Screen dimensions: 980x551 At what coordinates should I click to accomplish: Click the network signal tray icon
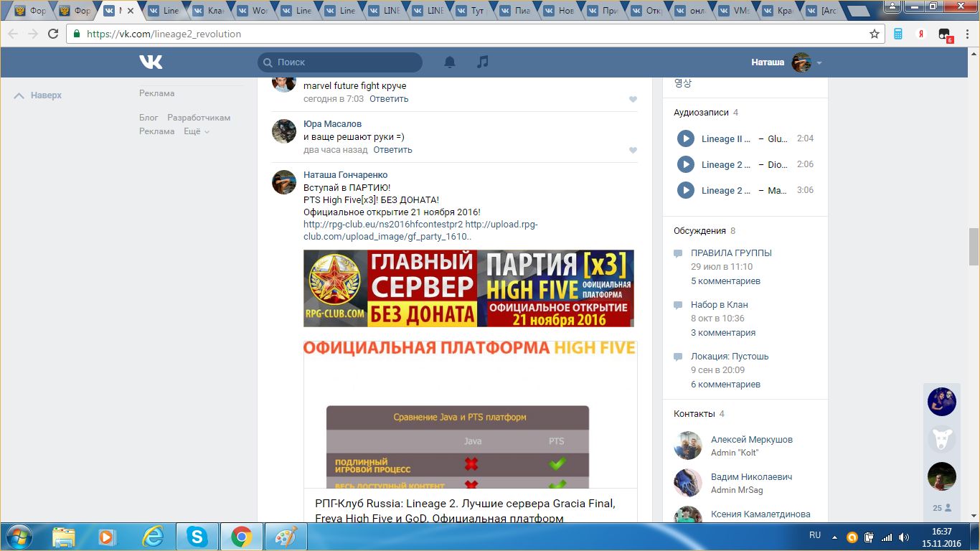887,537
